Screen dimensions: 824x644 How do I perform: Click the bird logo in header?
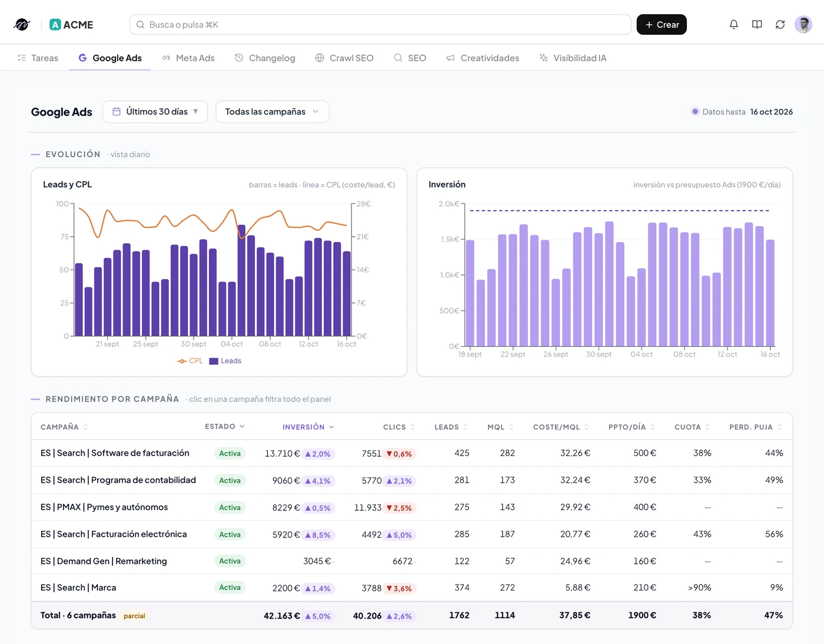tap(22, 25)
